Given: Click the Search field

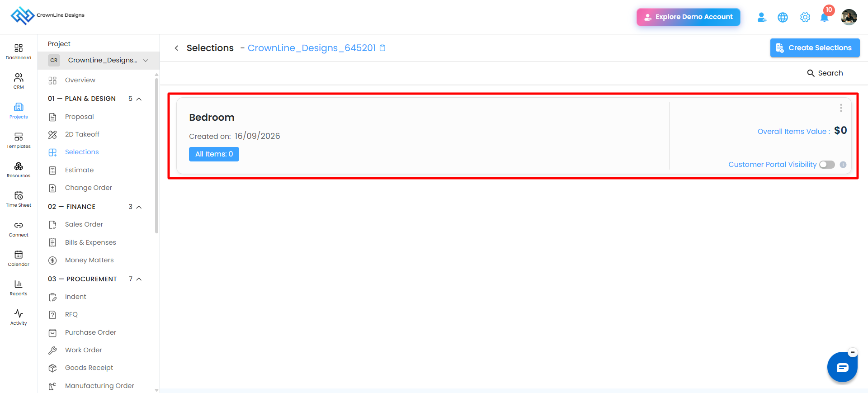Looking at the screenshot, I should [825, 73].
